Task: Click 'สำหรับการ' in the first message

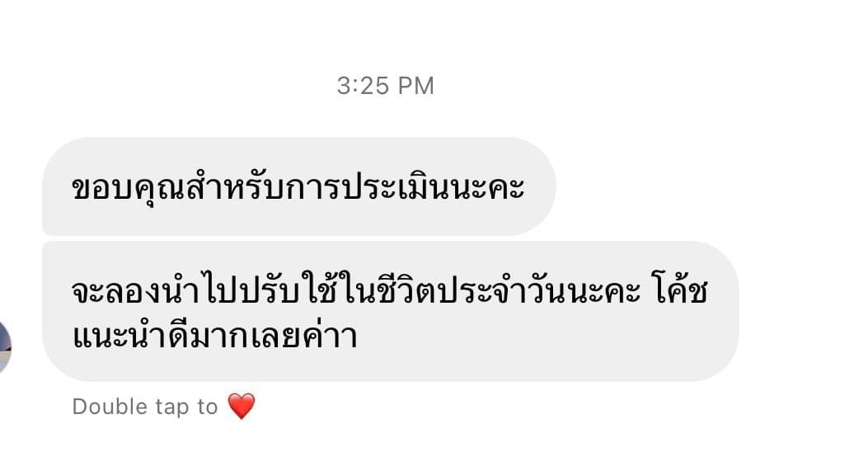Action: 257,186
